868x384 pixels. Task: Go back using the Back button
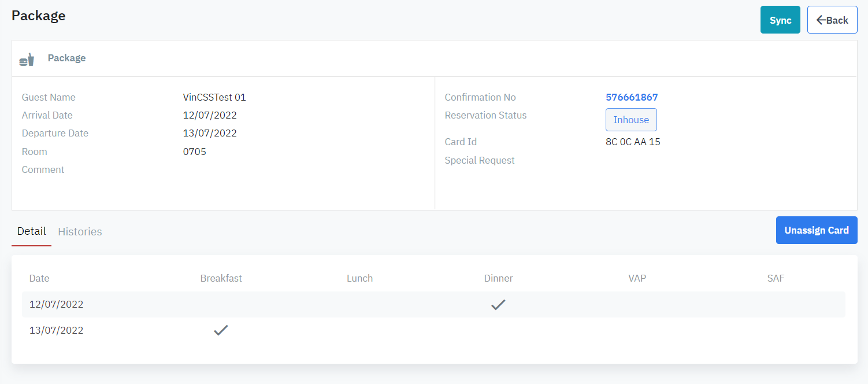(x=832, y=20)
